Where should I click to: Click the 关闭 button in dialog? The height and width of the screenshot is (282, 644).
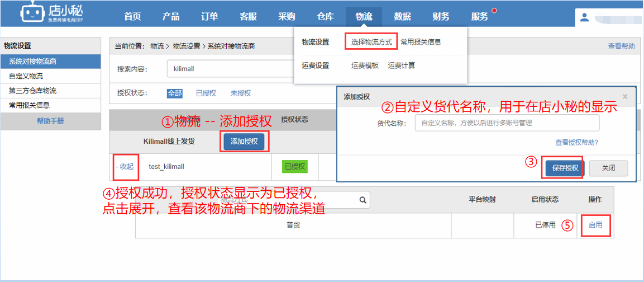[x=609, y=168]
